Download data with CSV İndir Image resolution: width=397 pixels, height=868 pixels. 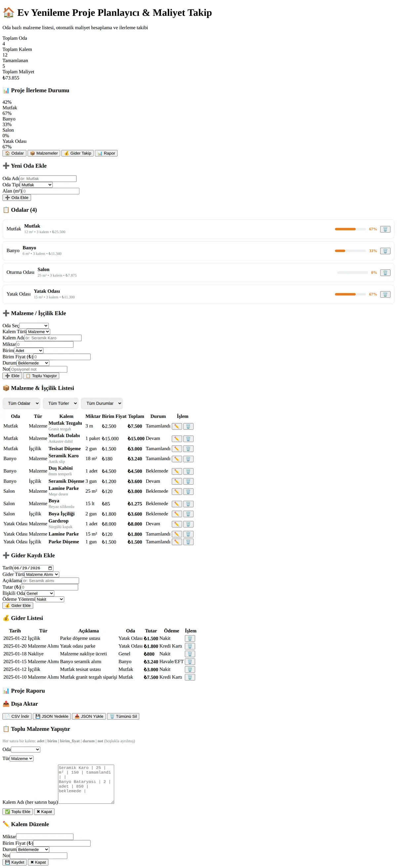pyautogui.click(x=17, y=716)
